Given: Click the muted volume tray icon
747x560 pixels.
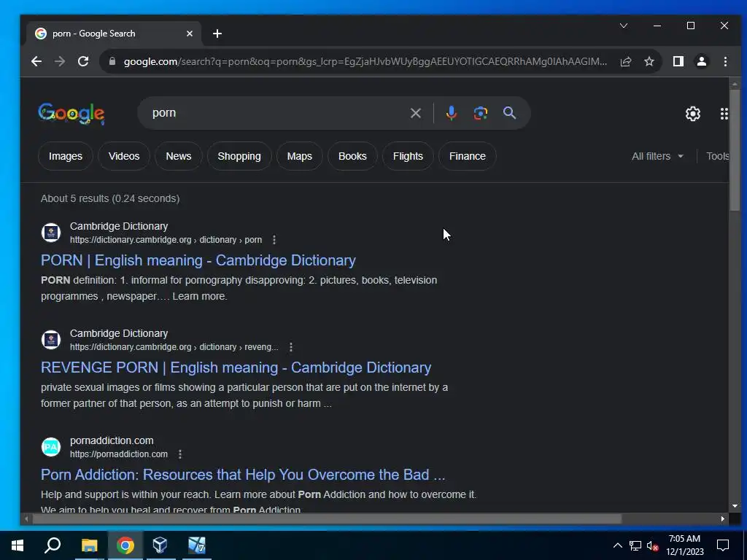Looking at the screenshot, I should (x=652, y=545).
